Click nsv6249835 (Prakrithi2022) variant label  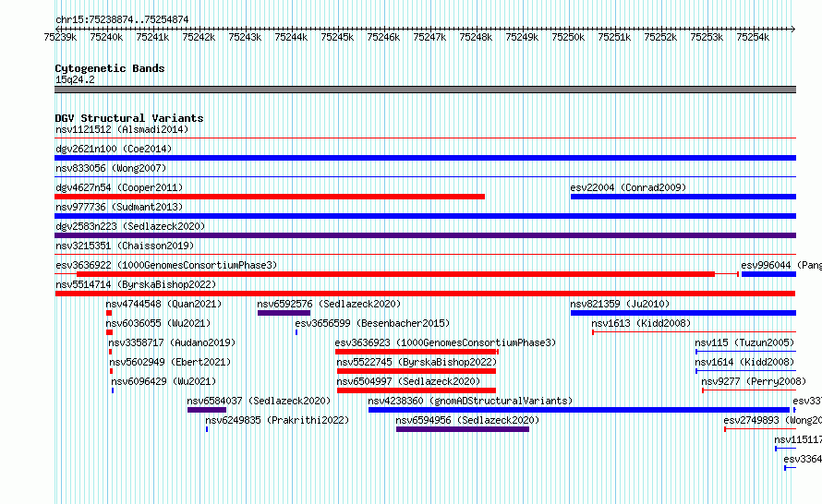[x=277, y=420]
